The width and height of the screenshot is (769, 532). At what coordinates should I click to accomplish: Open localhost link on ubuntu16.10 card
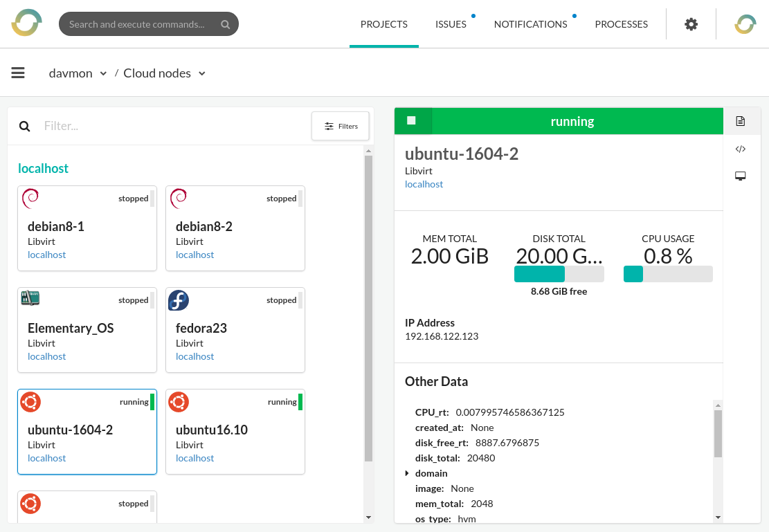194,458
